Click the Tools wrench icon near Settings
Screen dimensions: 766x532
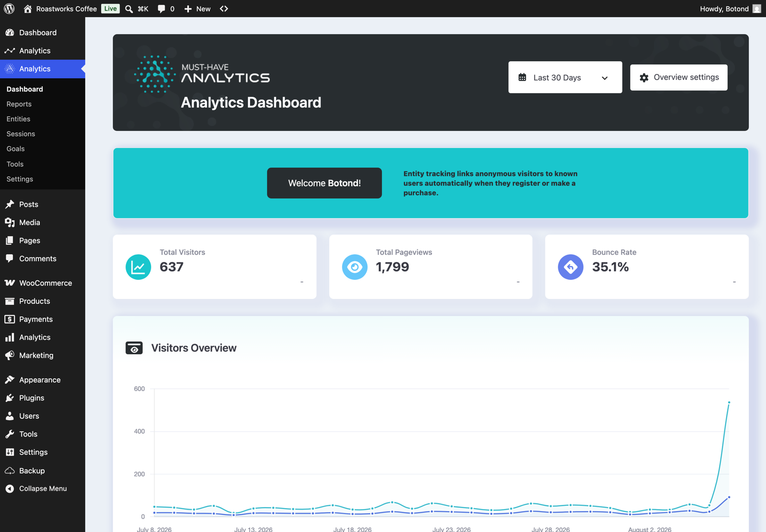(10, 434)
